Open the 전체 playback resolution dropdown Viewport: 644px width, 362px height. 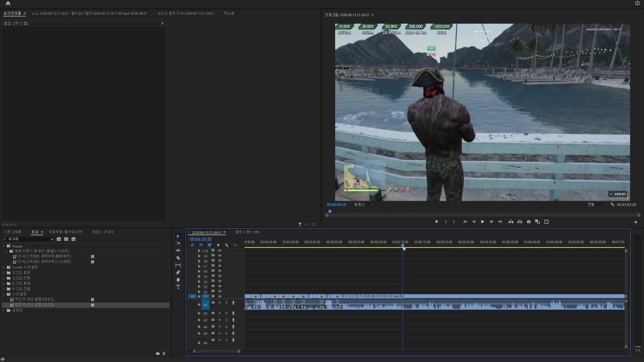tap(597, 205)
